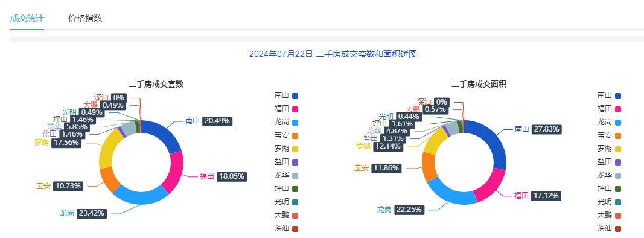Click 坪山 green legend marker, left chart

(295, 188)
